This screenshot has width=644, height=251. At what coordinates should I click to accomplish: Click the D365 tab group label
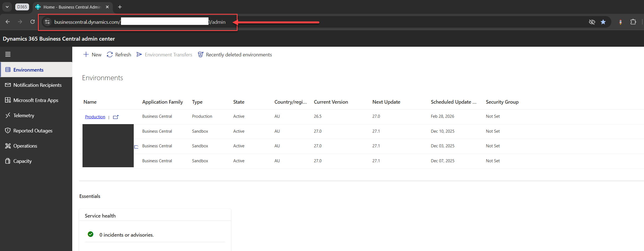point(22,7)
